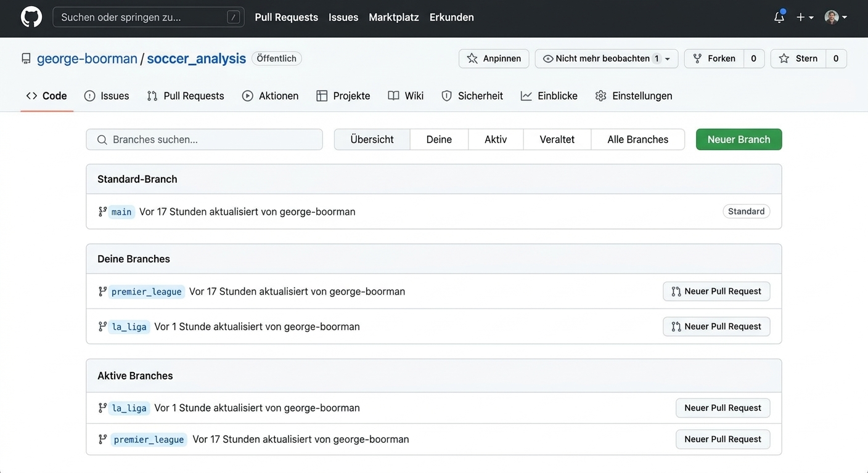Click the Pull Requests tab icon

click(x=152, y=95)
